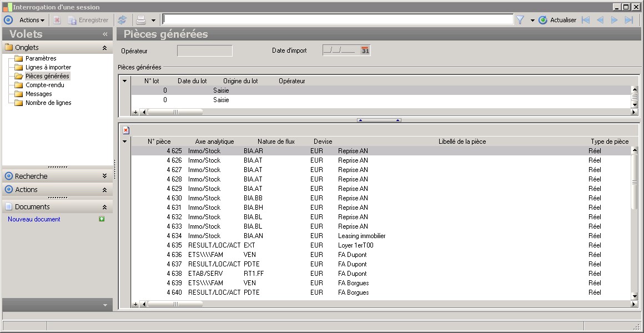The image size is (644, 333).
Task: Go to the last record with the navigation arrow
Action: tap(628, 20)
